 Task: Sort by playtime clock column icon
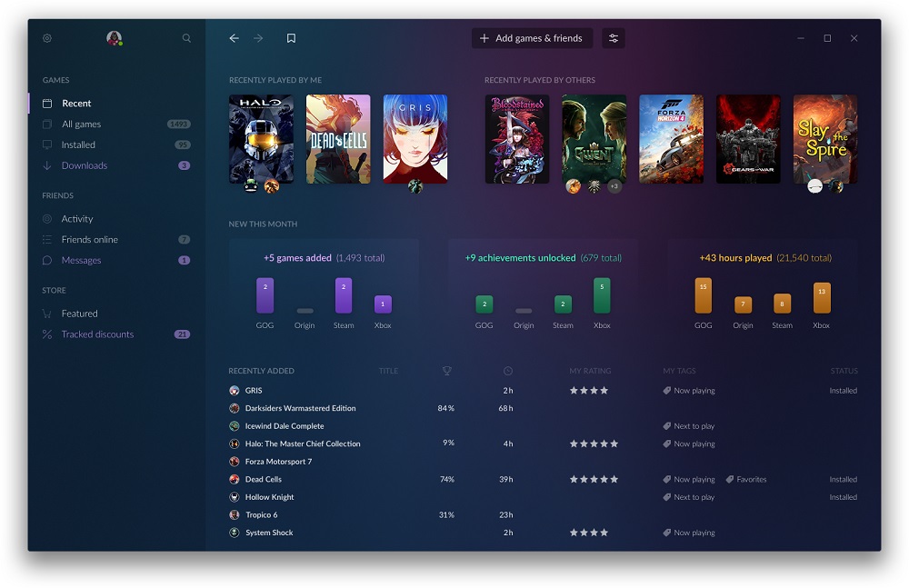(x=508, y=371)
